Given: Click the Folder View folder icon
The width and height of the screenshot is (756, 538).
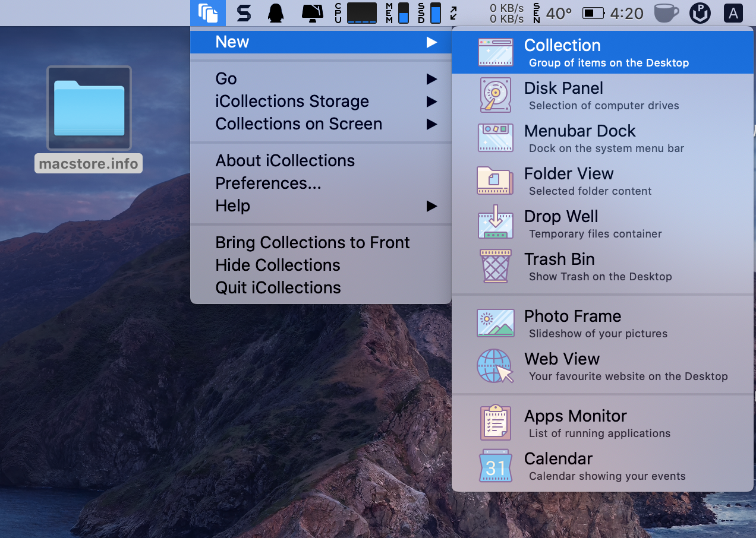Looking at the screenshot, I should (495, 181).
